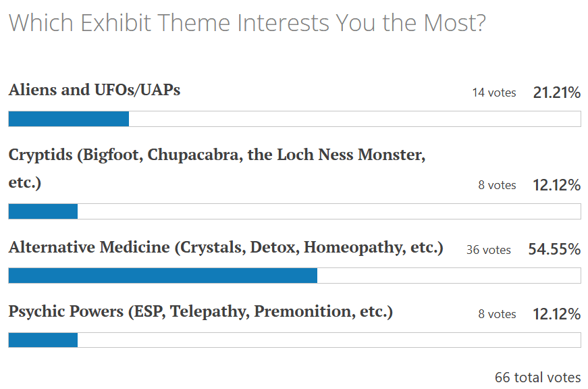This screenshot has width=588, height=389.
Task: Click the 66 total votes text
Action: 537,378
